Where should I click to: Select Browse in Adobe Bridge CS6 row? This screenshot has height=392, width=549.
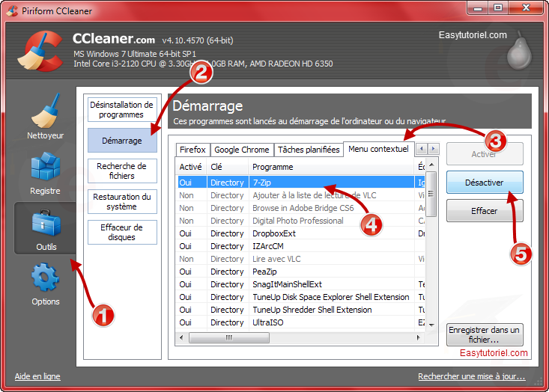(300, 208)
